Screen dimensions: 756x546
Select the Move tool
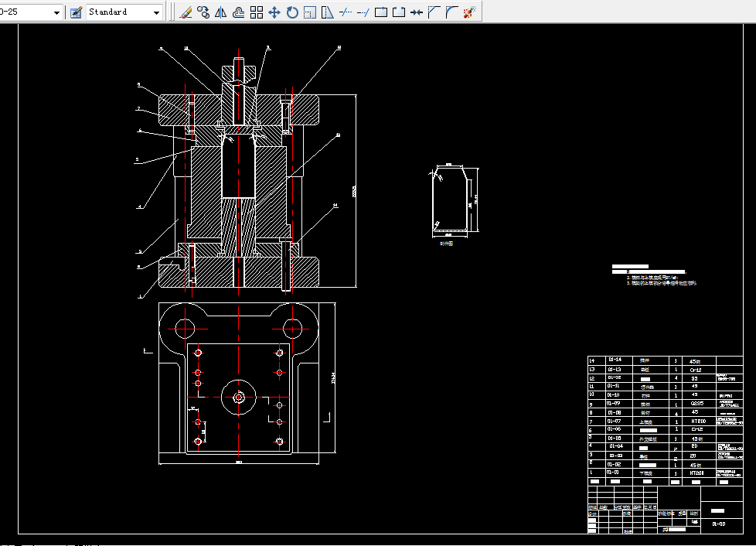pyautogui.click(x=274, y=12)
